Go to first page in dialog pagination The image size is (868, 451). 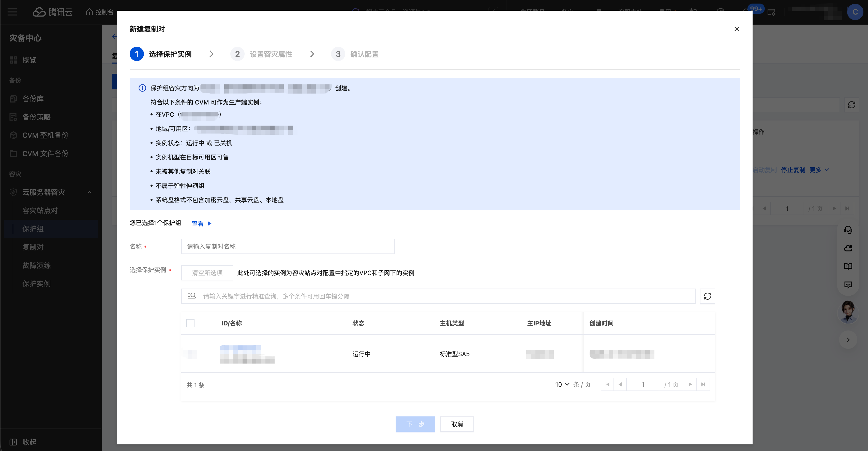607,384
